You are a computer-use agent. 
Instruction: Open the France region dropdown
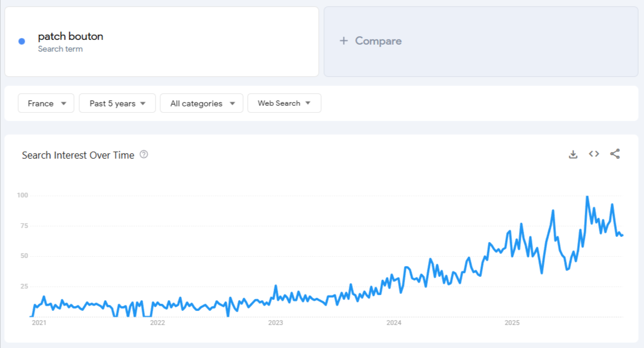pos(46,103)
